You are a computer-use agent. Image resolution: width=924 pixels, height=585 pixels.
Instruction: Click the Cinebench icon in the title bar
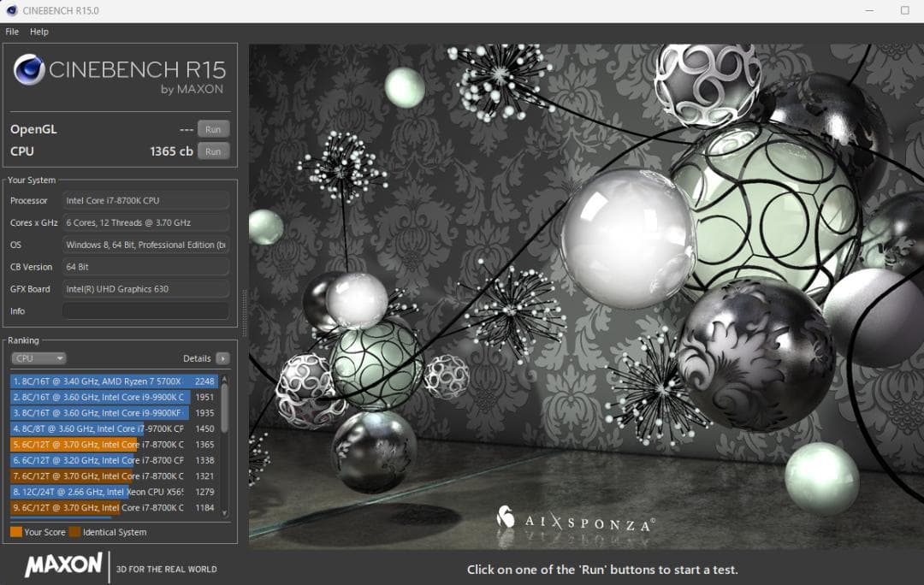(10, 11)
